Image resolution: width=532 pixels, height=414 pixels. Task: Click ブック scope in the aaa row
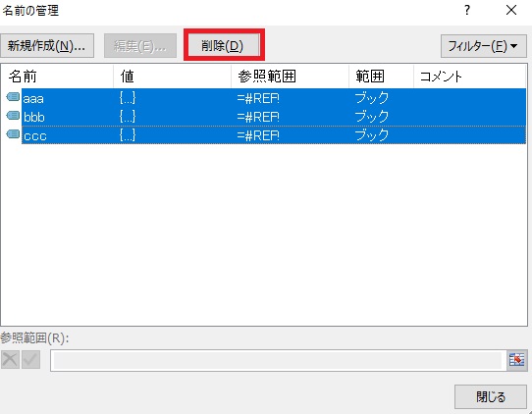pyautogui.click(x=372, y=98)
